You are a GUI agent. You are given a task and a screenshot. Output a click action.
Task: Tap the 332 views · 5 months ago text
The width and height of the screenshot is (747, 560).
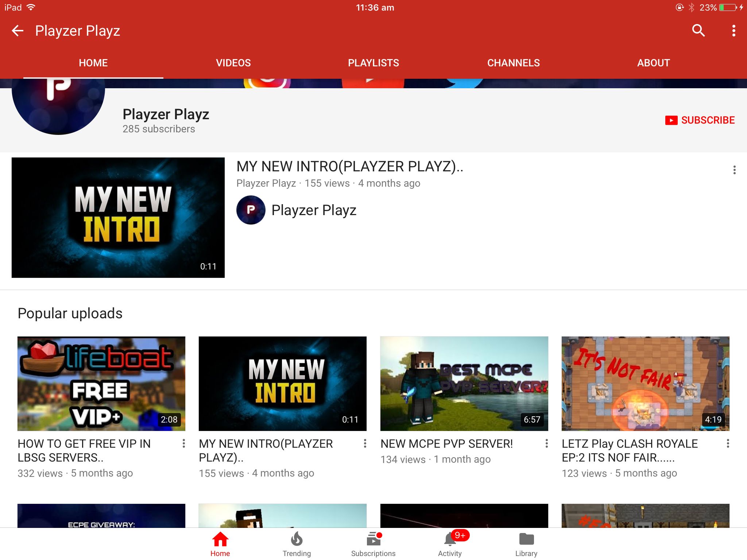tap(75, 473)
